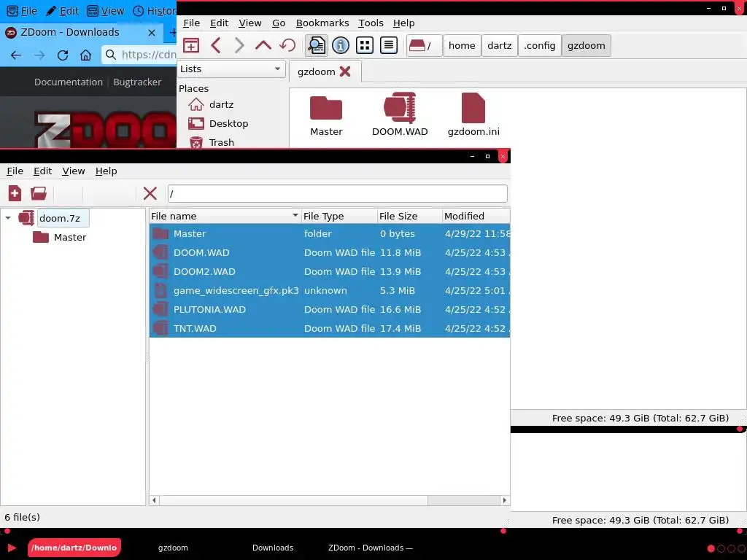The image size is (747, 560).
Task: Click the .config path breadcrumb
Action: point(539,46)
